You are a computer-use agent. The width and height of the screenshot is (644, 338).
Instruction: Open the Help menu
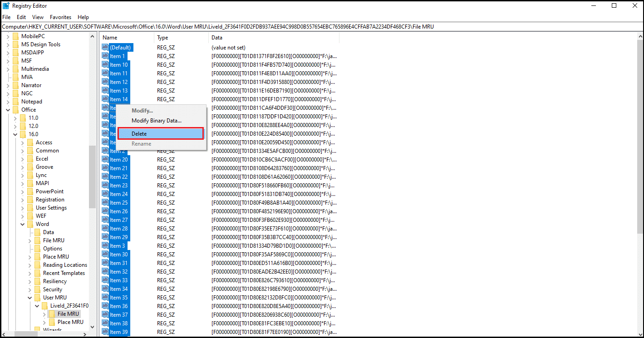click(83, 17)
